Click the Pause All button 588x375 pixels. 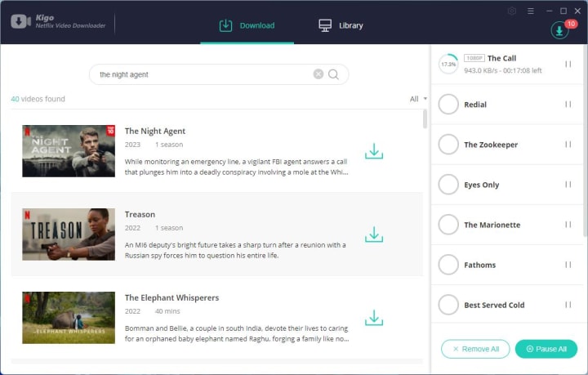(x=546, y=349)
